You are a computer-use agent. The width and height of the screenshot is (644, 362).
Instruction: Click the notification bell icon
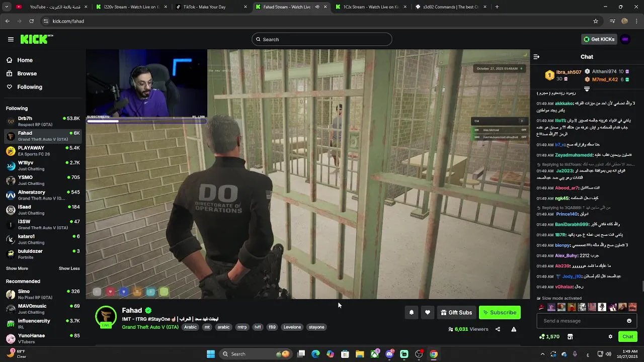(x=412, y=312)
